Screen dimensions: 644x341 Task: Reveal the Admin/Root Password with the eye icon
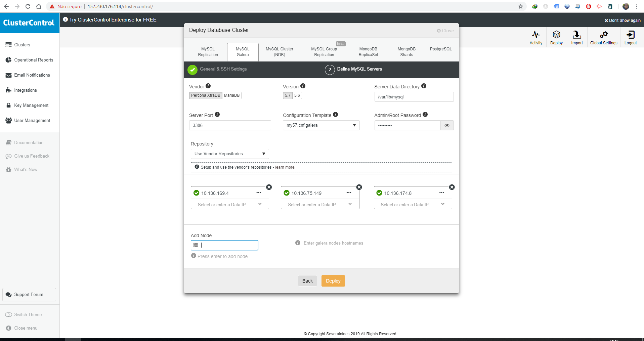(447, 125)
